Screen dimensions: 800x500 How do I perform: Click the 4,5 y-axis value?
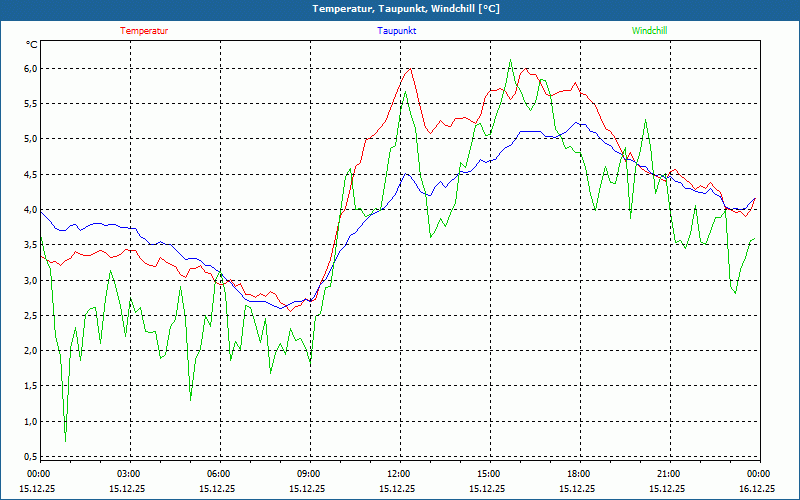31,174
